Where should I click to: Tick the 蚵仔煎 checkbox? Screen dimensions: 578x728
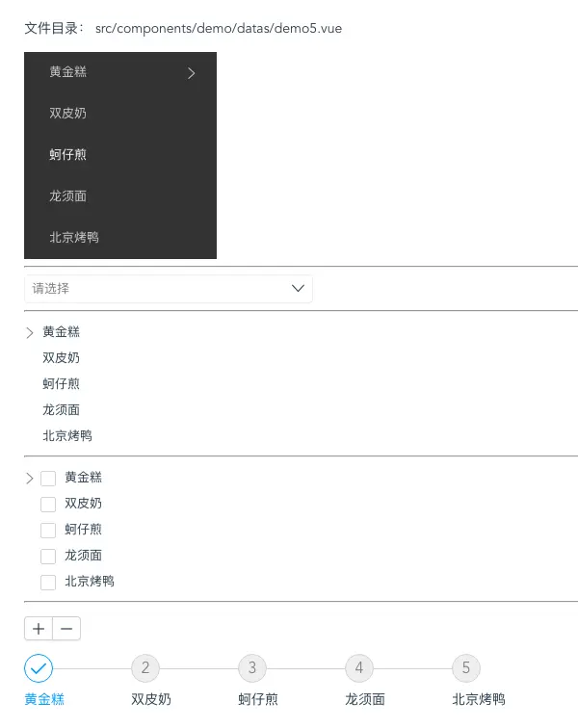pyautogui.click(x=48, y=531)
